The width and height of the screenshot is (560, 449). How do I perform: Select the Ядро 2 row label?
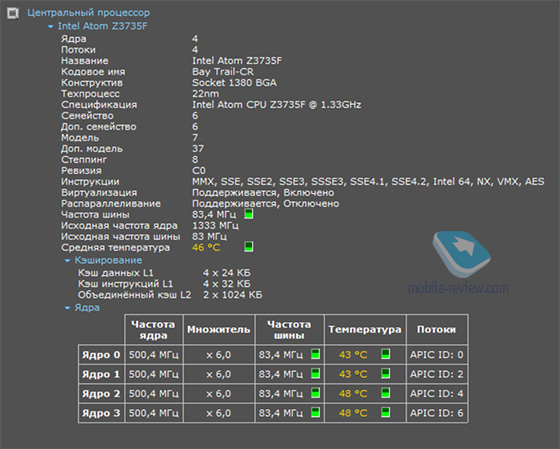click(x=101, y=393)
